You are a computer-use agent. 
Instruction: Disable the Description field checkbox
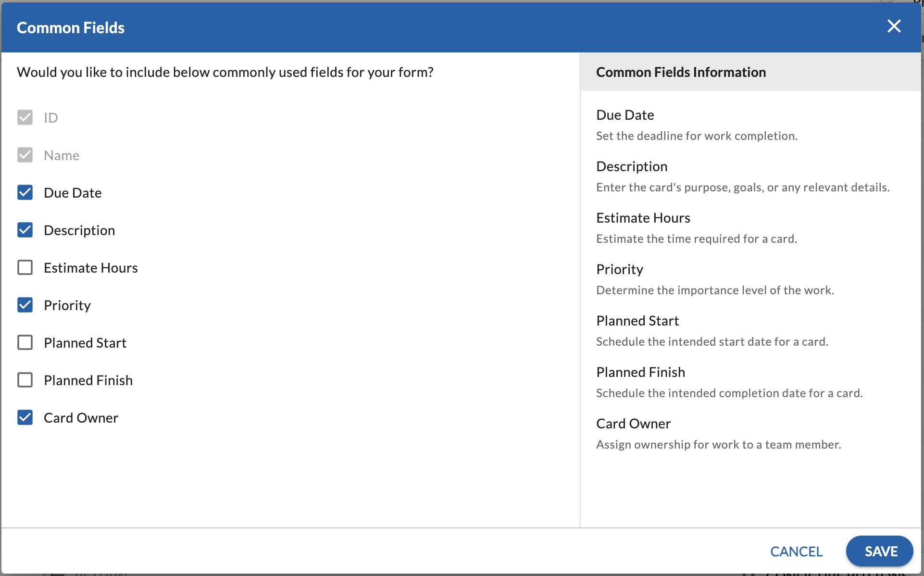(x=25, y=230)
